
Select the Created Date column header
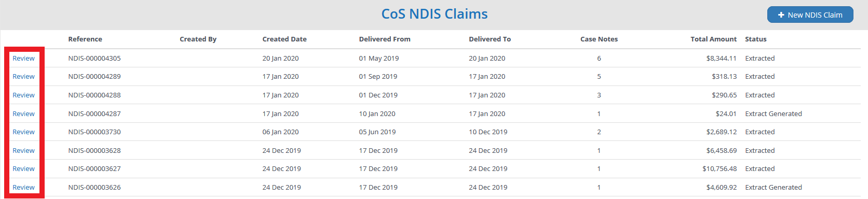tap(284, 39)
